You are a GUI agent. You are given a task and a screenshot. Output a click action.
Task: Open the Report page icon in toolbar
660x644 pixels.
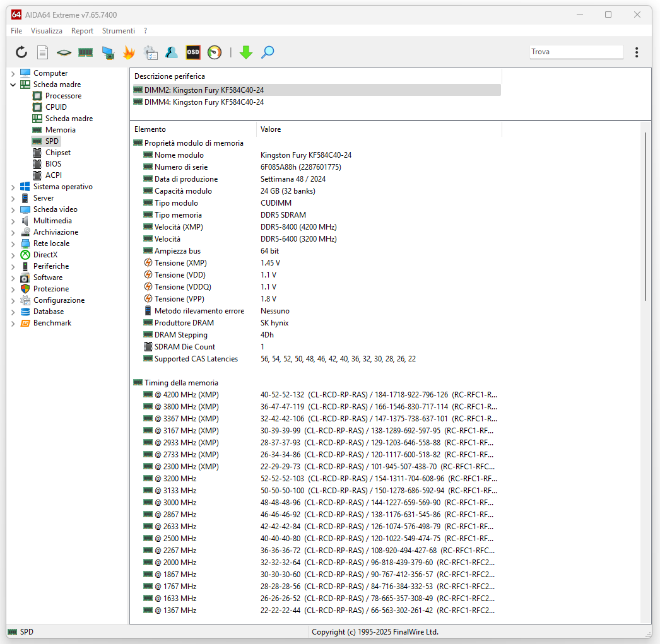coord(42,52)
